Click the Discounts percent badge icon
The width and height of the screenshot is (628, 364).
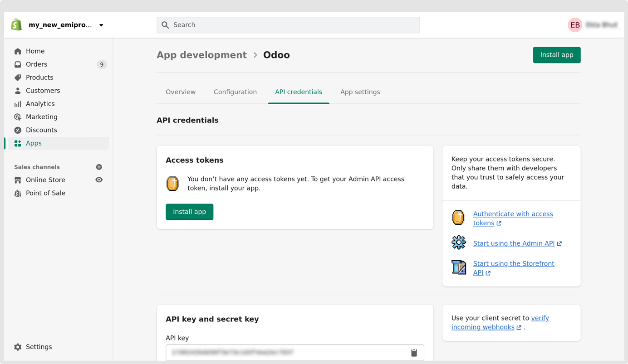tap(18, 130)
